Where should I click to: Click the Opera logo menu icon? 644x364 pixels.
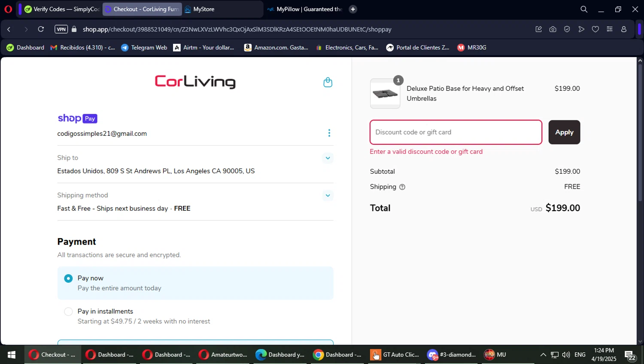coord(8,9)
